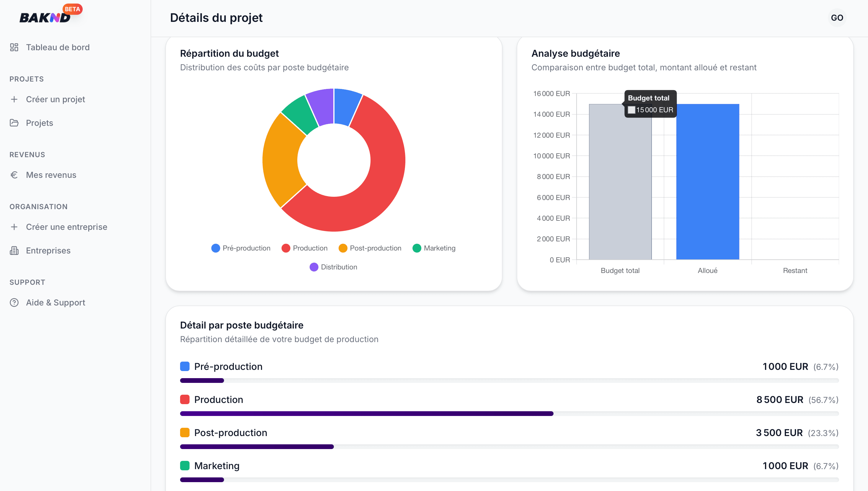Click Marketing legend green dot
868x491 pixels.
(417, 248)
